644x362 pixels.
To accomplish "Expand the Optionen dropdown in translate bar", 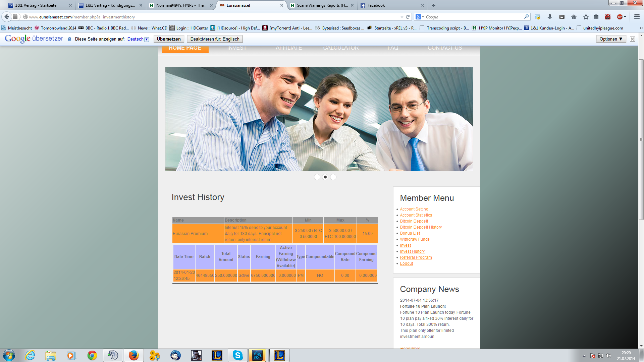I will pos(611,39).
